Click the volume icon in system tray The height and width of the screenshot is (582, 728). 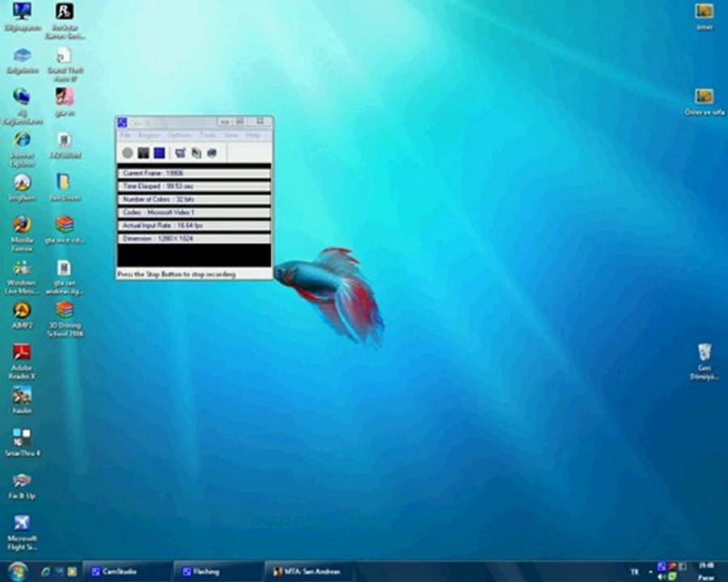661,577
